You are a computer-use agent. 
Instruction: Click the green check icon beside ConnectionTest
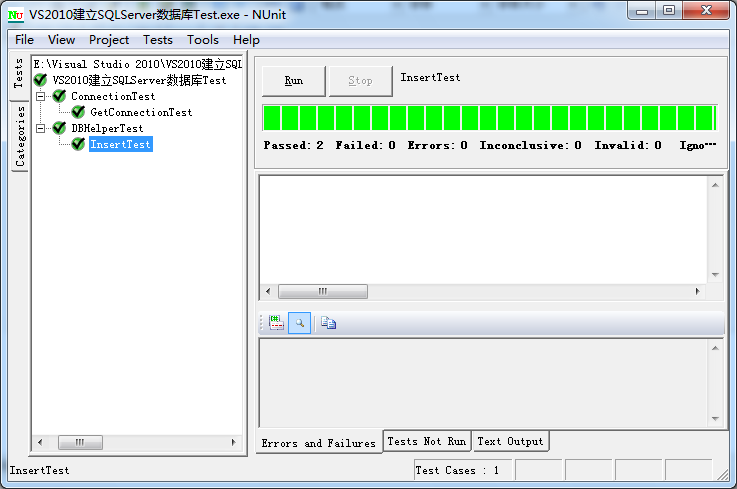[x=59, y=96]
